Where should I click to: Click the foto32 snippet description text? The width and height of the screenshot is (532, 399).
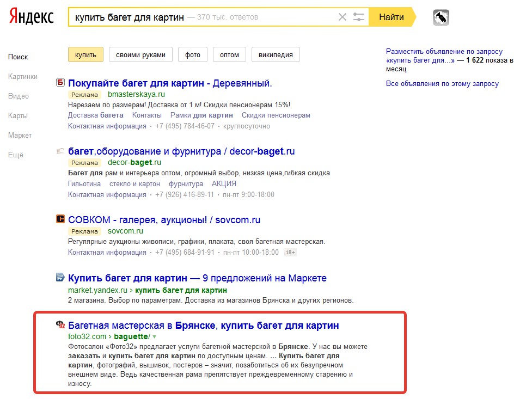pyautogui.click(x=218, y=365)
